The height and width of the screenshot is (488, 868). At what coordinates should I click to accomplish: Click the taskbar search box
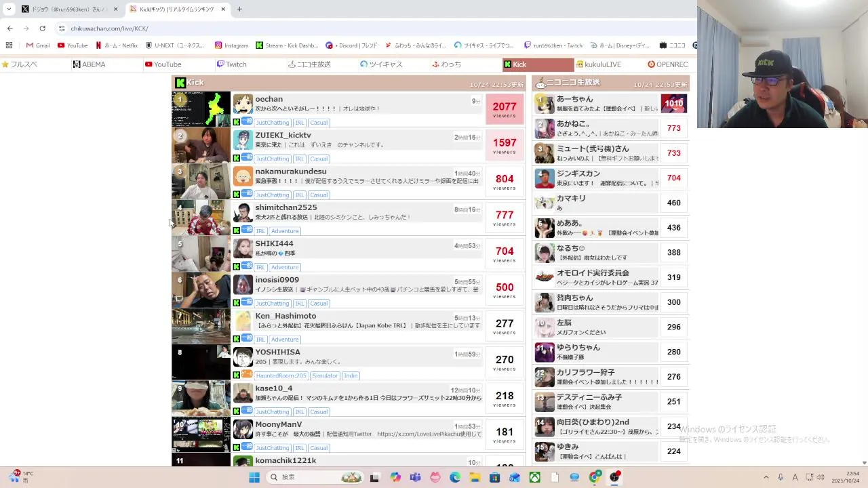315,477
